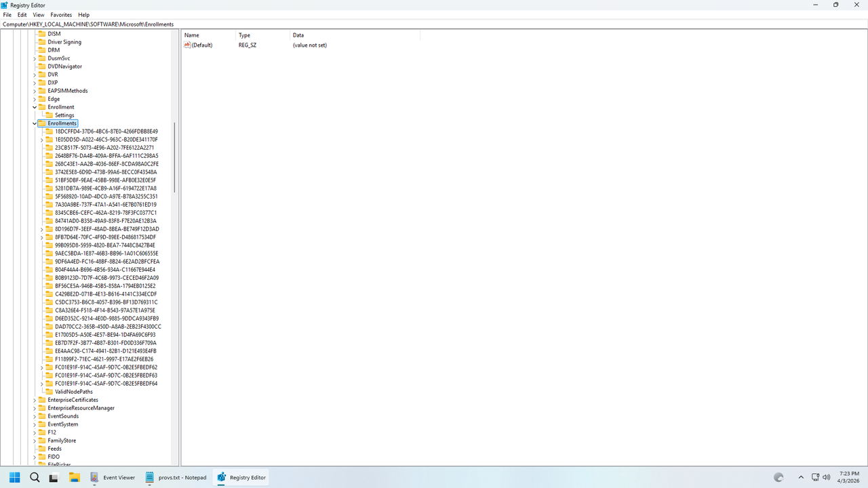Expand key FC01E91F-914C-45AF-9D7C-0B2E5FBEDF64
This screenshot has width=868, height=488.
tap(42, 384)
